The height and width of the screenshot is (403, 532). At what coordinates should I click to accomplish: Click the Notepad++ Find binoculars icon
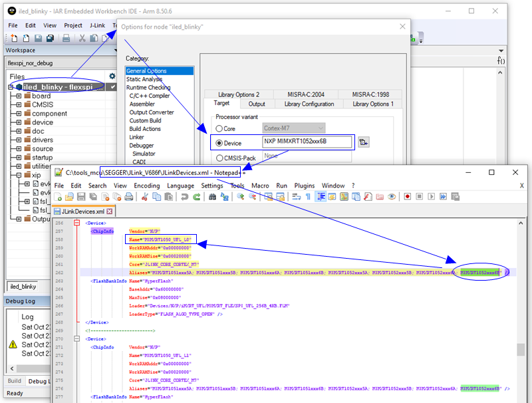click(x=213, y=197)
